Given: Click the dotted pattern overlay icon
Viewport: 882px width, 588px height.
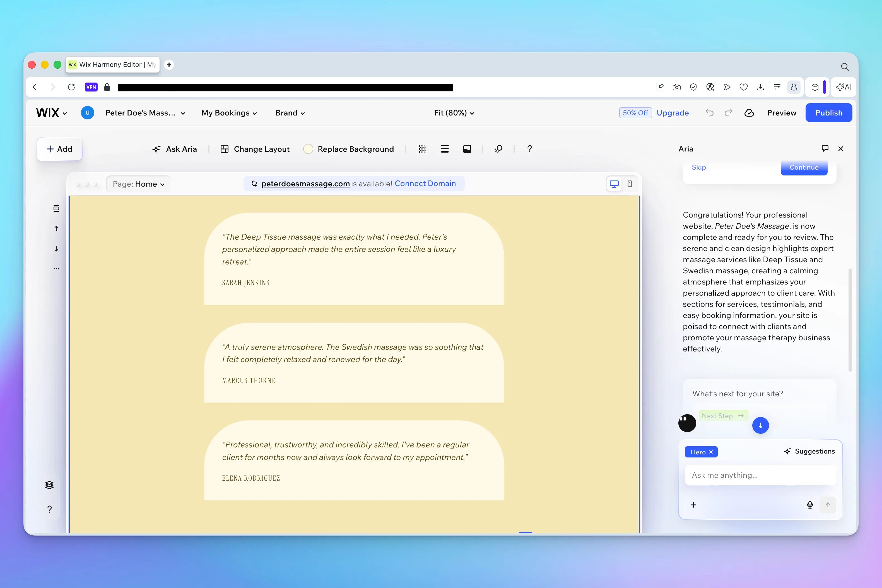Looking at the screenshot, I should tap(422, 149).
